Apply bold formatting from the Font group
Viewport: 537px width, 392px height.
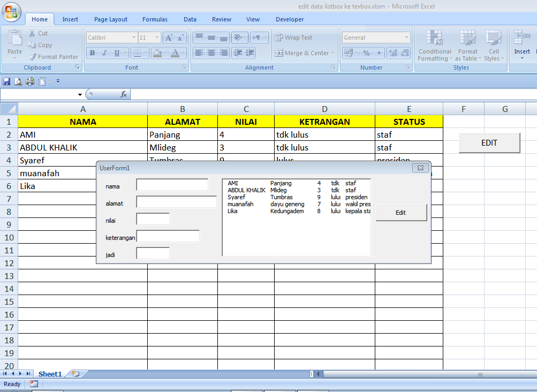pos(92,52)
